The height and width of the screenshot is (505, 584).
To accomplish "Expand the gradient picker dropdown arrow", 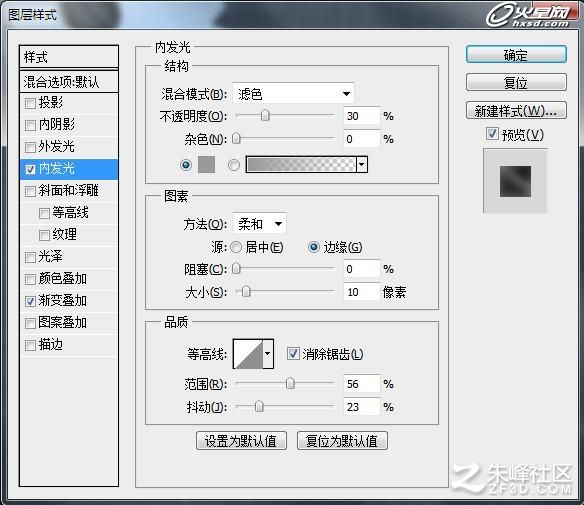I will 362,164.
